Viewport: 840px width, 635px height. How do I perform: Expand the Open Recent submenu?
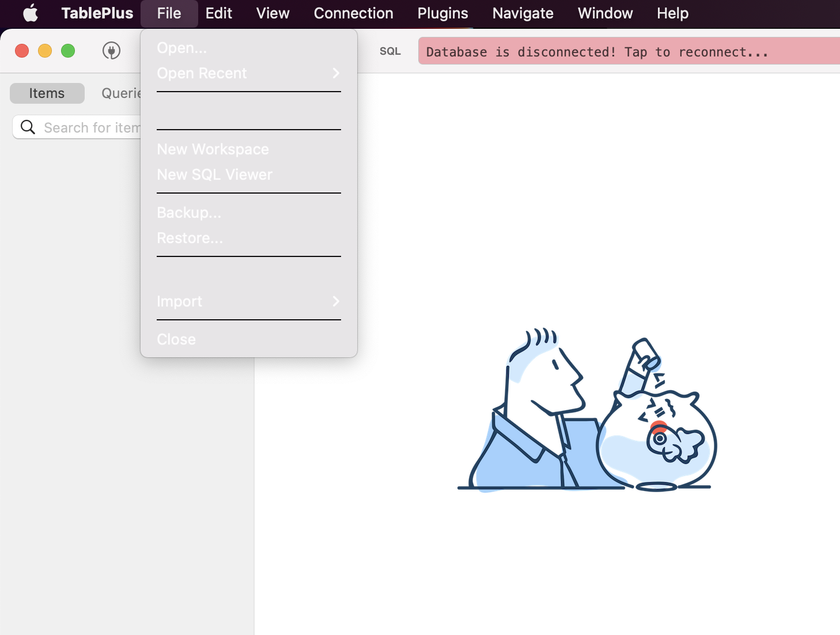coord(249,73)
